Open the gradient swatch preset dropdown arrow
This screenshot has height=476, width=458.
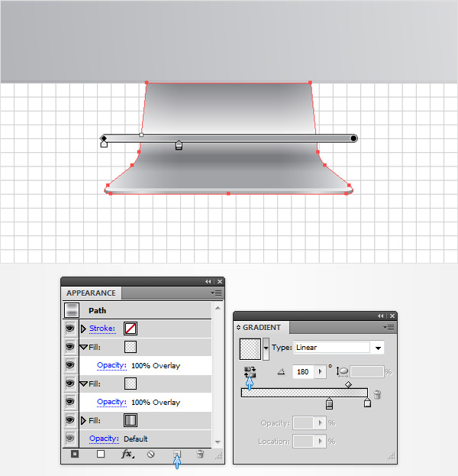point(266,348)
